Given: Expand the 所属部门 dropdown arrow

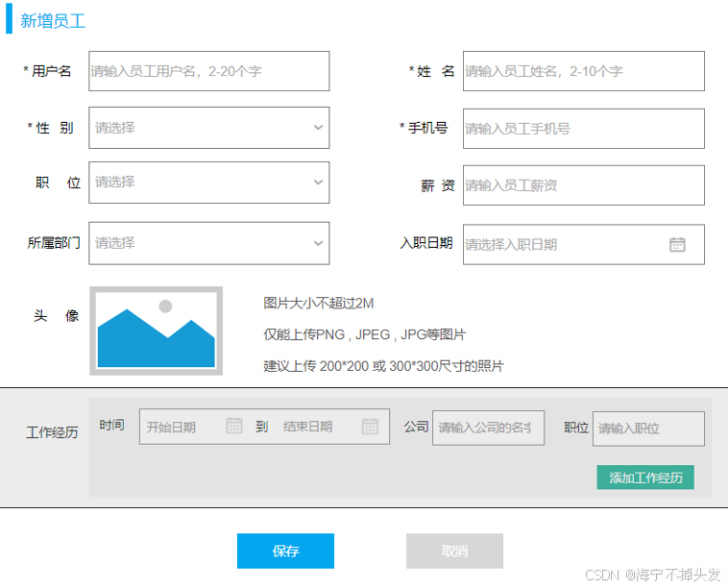Looking at the screenshot, I should pyautogui.click(x=318, y=243).
